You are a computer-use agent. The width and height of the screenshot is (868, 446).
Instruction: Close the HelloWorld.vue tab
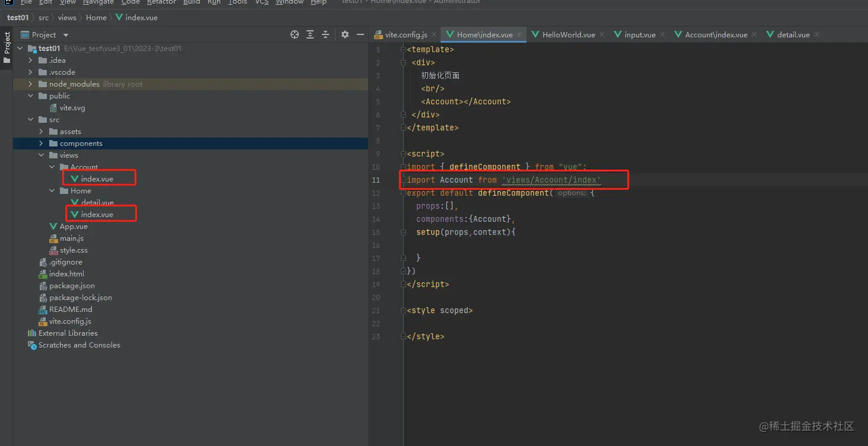tap(602, 35)
